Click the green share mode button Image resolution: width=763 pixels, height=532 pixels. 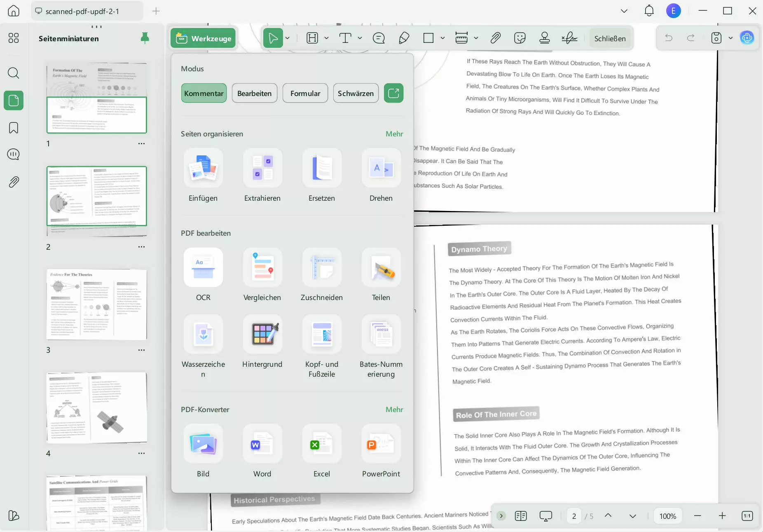(x=394, y=93)
